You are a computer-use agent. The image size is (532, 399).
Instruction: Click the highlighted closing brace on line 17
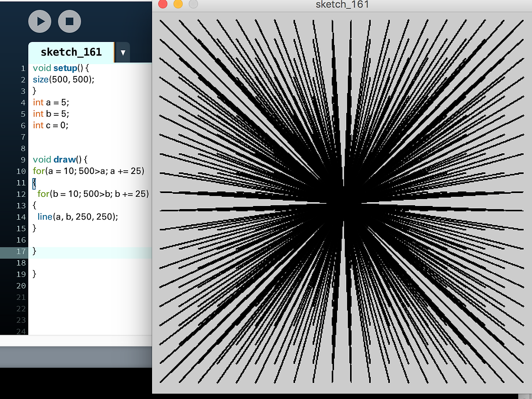(x=34, y=251)
